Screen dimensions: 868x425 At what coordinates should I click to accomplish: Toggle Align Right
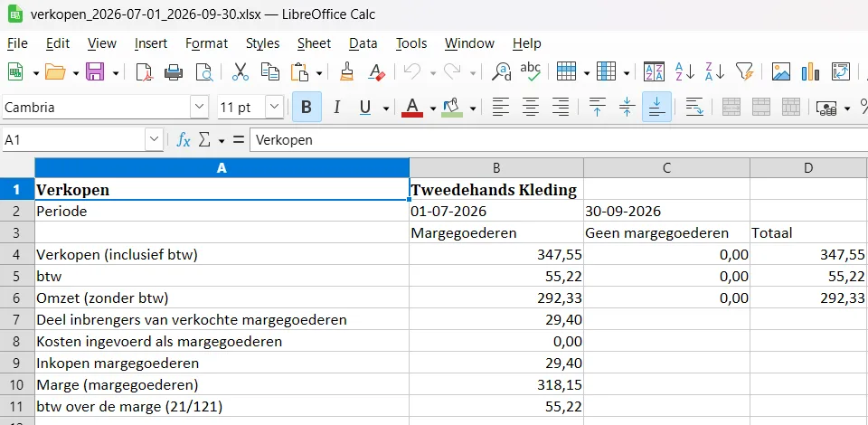point(561,107)
